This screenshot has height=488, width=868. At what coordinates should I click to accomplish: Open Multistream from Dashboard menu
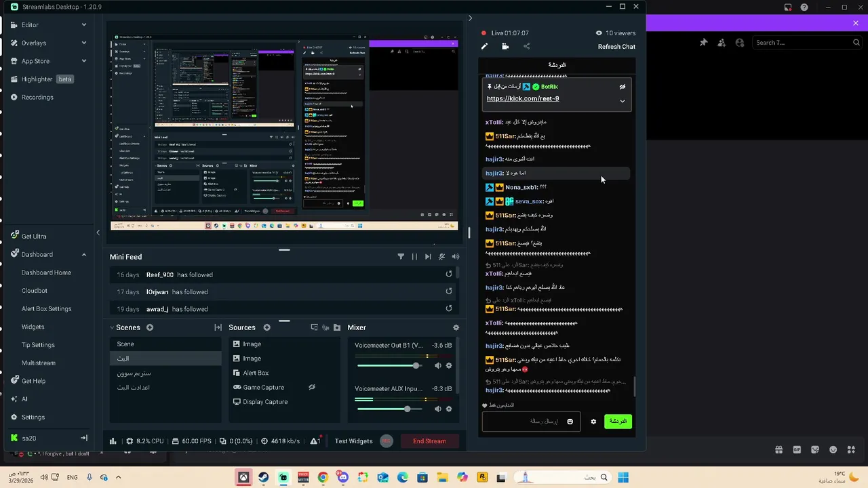click(x=39, y=363)
